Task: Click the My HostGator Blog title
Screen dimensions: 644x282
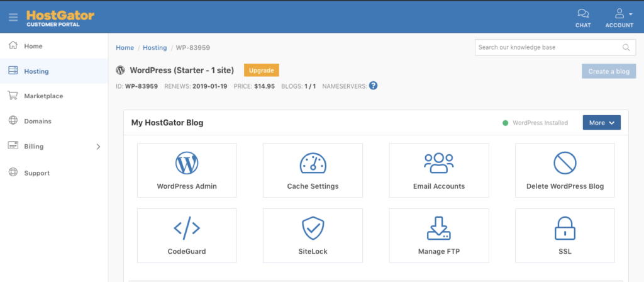Action: [167, 123]
